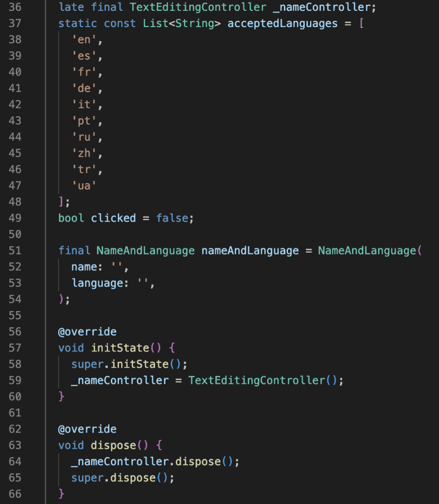
Task: Click the 'ru' string literal
Action: (x=84, y=137)
